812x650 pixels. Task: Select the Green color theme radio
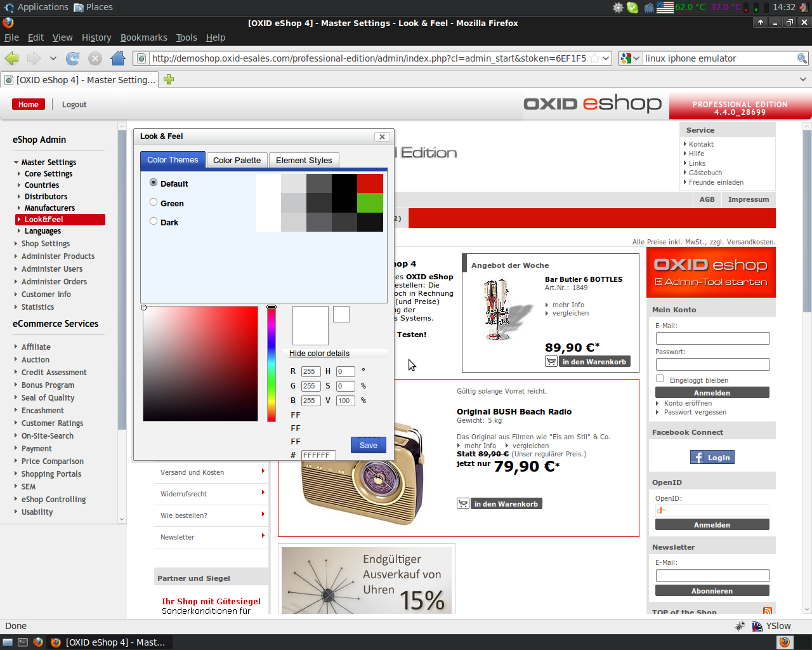[154, 202]
